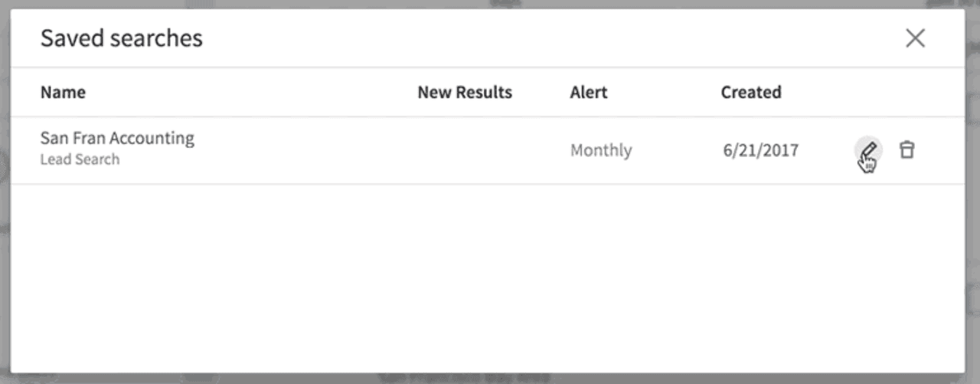
Task: Click the dimmed backdrop left of dialog
Action: [x=5, y=192]
